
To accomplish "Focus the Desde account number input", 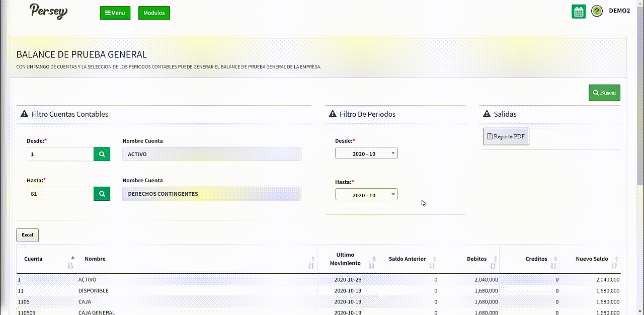I will point(60,154).
